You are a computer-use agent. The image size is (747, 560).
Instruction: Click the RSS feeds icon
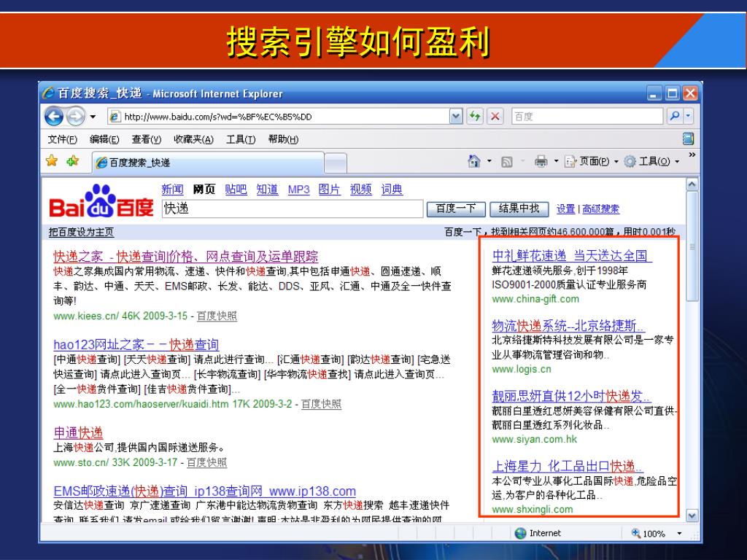[x=507, y=162]
